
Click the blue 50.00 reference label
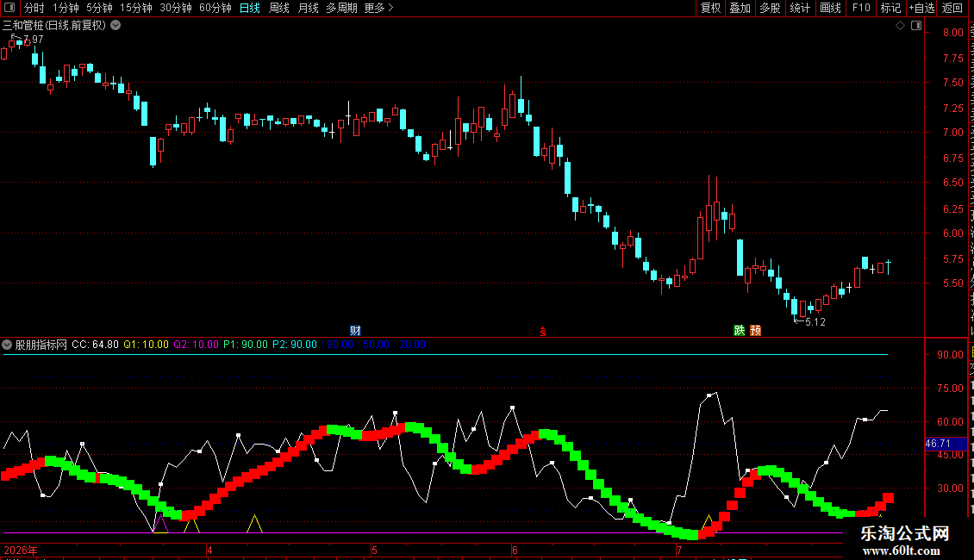(376, 345)
